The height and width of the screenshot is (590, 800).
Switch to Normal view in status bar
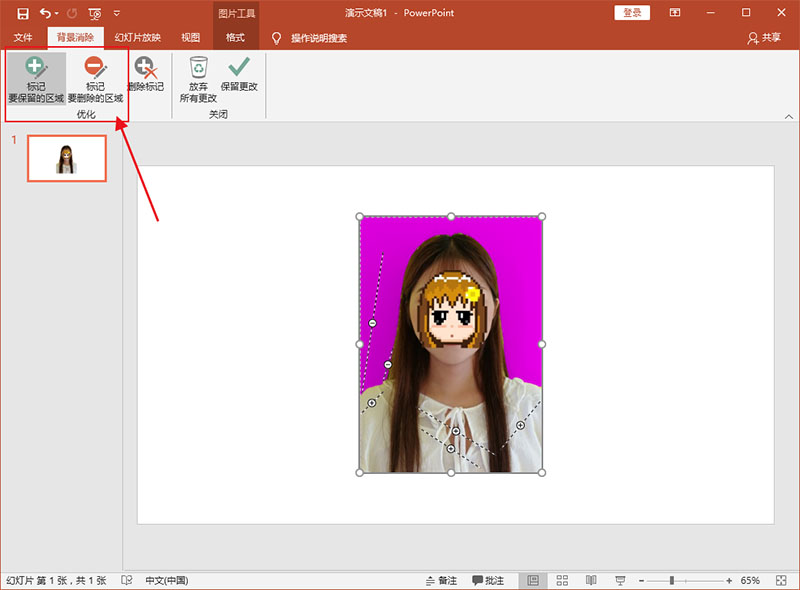click(x=532, y=580)
